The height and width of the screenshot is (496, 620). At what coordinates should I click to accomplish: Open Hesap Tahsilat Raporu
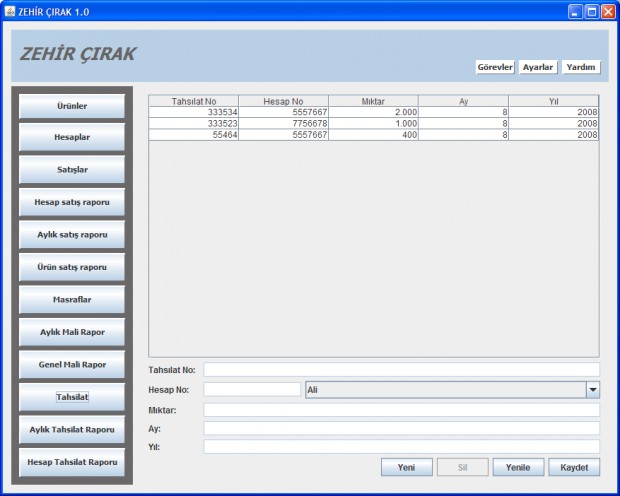pyautogui.click(x=72, y=462)
